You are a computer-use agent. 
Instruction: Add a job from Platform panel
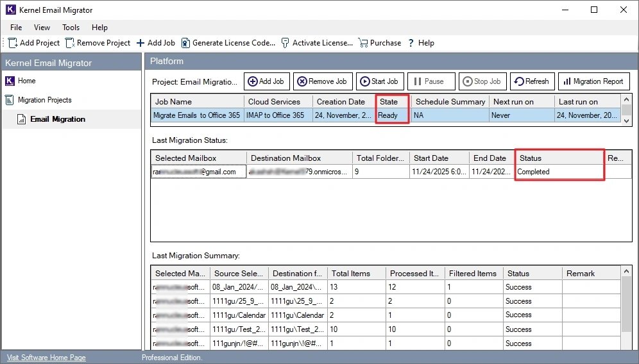pyautogui.click(x=266, y=81)
